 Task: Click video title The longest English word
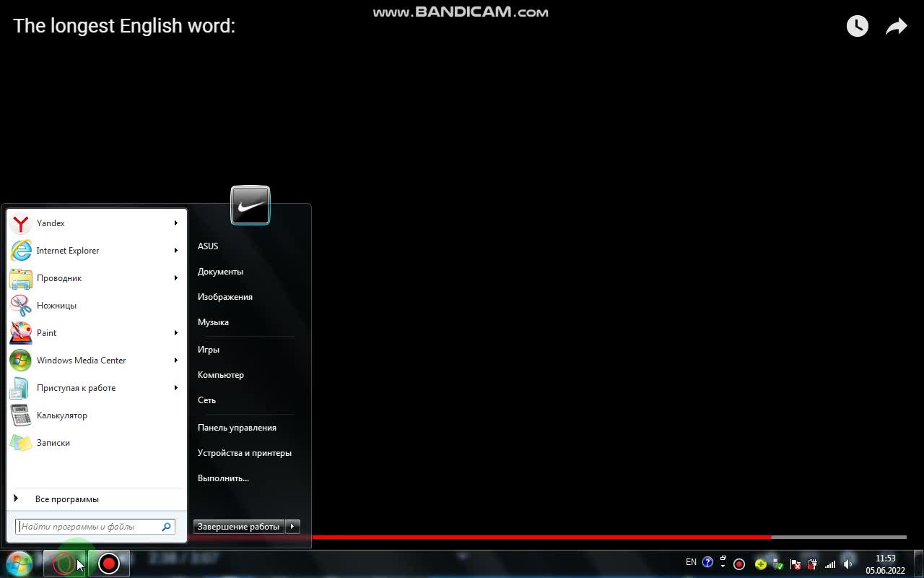tap(125, 26)
